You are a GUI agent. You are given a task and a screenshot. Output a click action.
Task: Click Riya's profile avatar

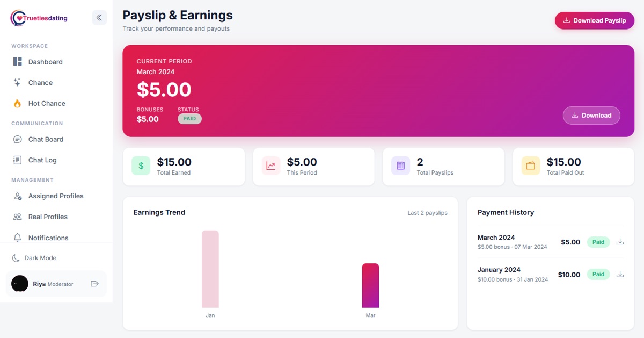pyautogui.click(x=20, y=284)
